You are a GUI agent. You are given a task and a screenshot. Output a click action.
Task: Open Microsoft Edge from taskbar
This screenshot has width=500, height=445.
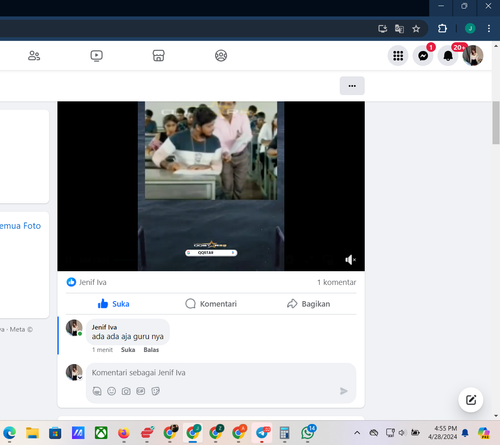point(9,433)
